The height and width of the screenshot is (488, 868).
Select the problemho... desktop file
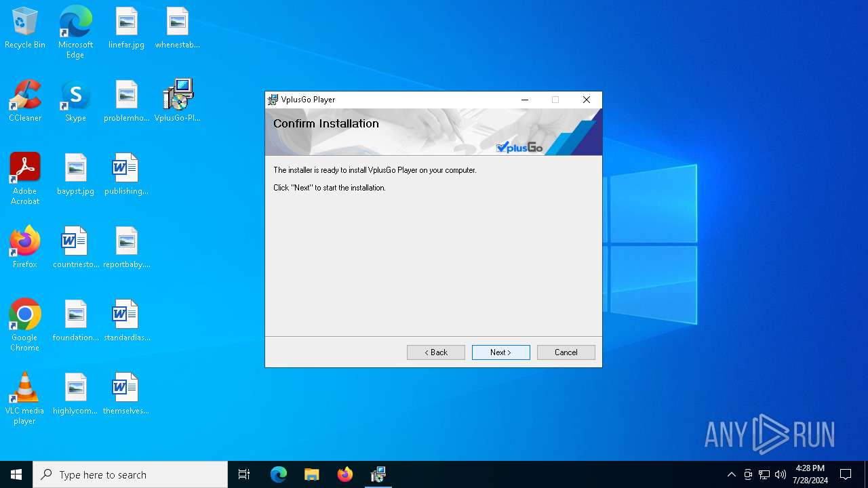pyautogui.click(x=126, y=102)
